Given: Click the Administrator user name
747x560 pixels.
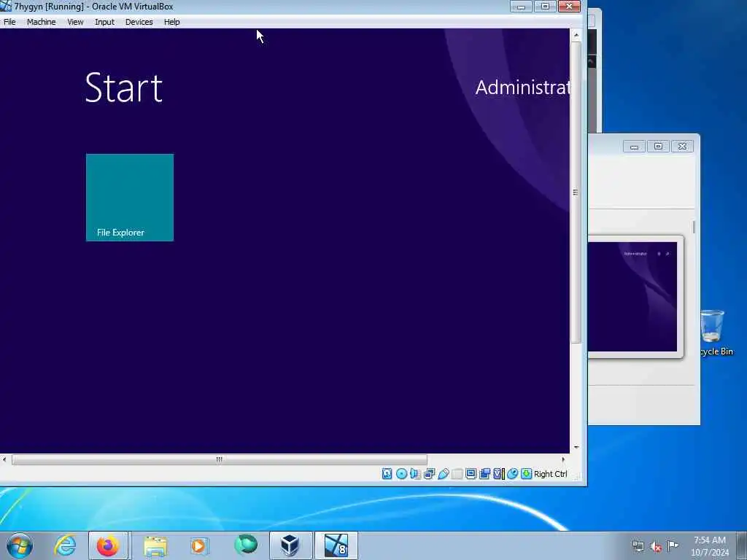Looking at the screenshot, I should [x=522, y=87].
